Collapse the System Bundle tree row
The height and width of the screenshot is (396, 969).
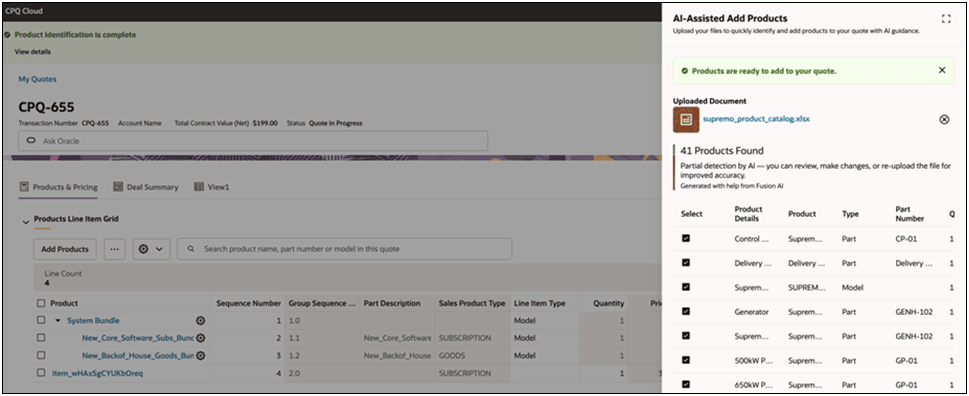pyautogui.click(x=58, y=321)
